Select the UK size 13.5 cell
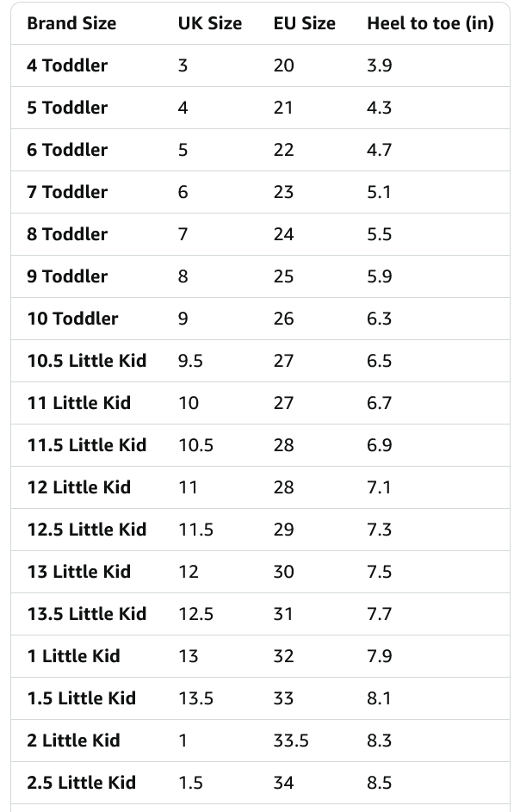This screenshot has width=520, height=812. 195,698
